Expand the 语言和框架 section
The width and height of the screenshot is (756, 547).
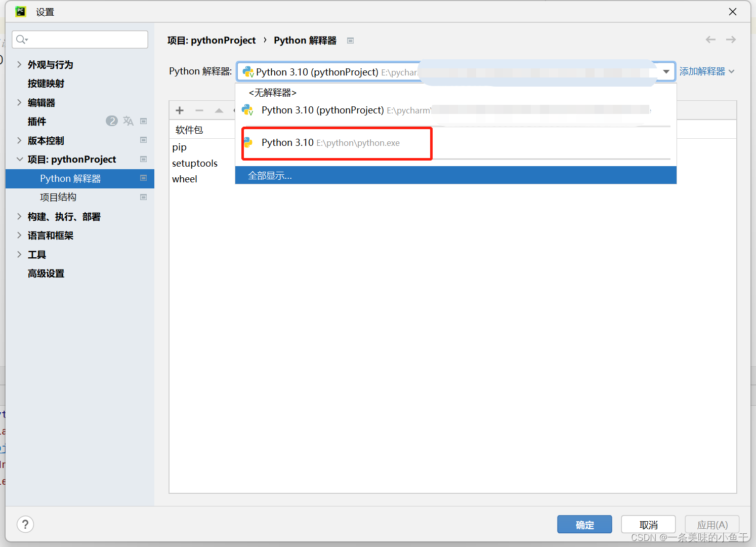(19, 235)
